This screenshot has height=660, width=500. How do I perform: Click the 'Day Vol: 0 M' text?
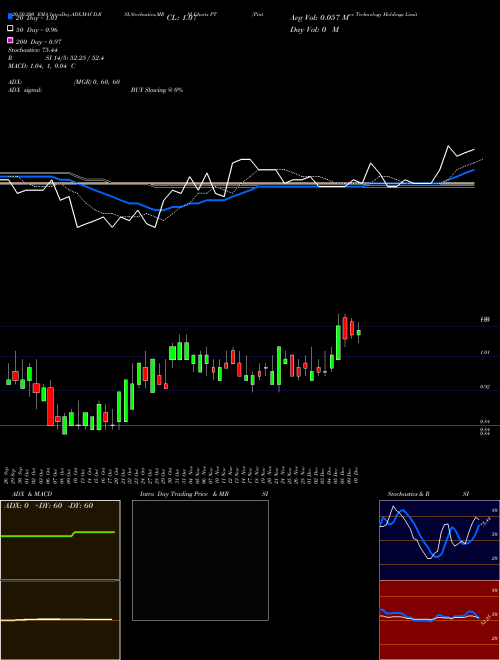point(315,29)
